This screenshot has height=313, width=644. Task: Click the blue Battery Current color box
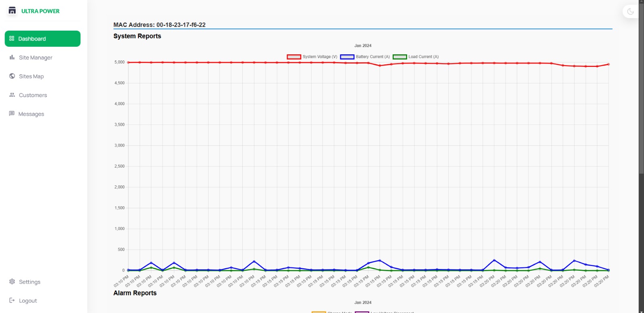(x=347, y=57)
